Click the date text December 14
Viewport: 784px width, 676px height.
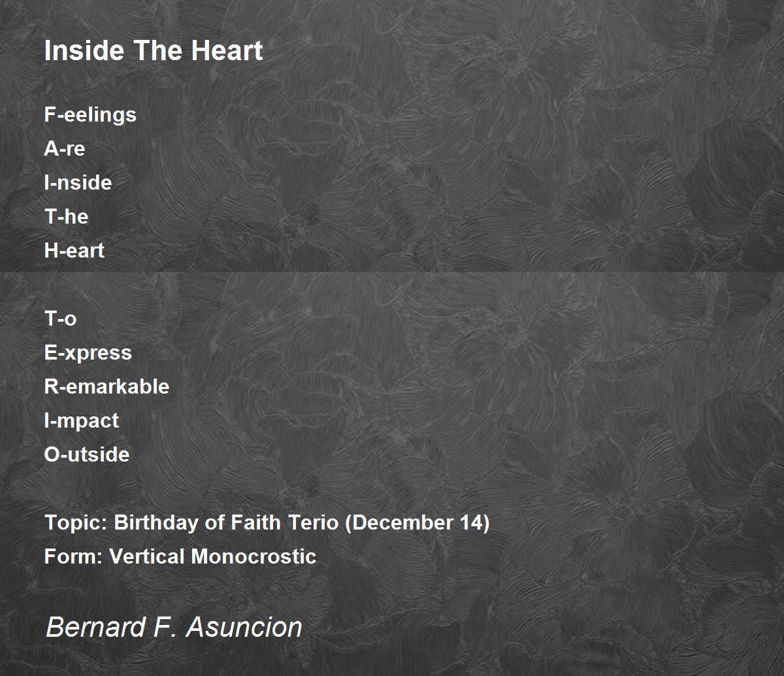click(416, 523)
